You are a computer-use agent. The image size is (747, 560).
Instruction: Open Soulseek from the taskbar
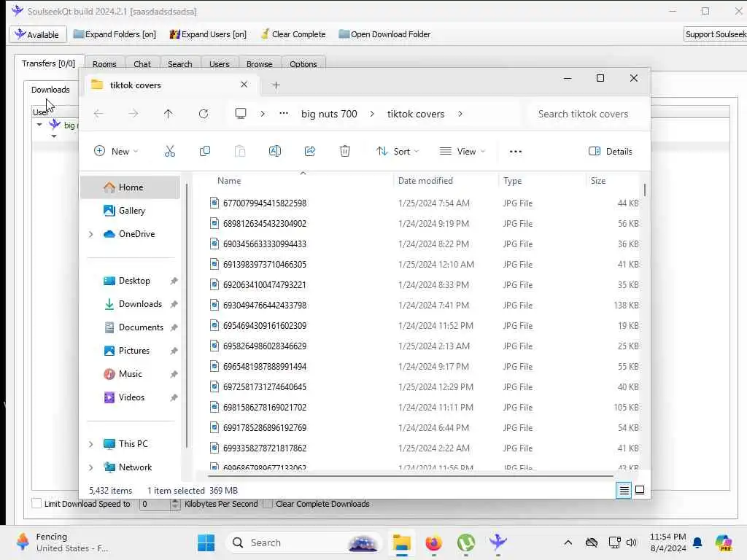(498, 542)
